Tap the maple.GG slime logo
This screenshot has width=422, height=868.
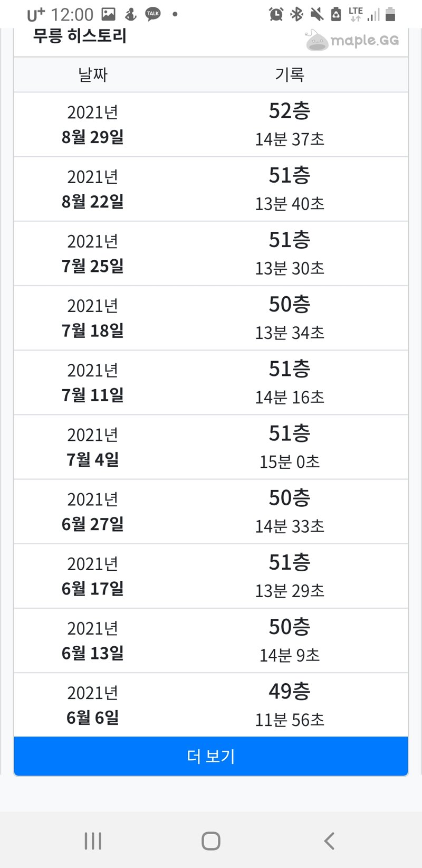pyautogui.click(x=317, y=40)
